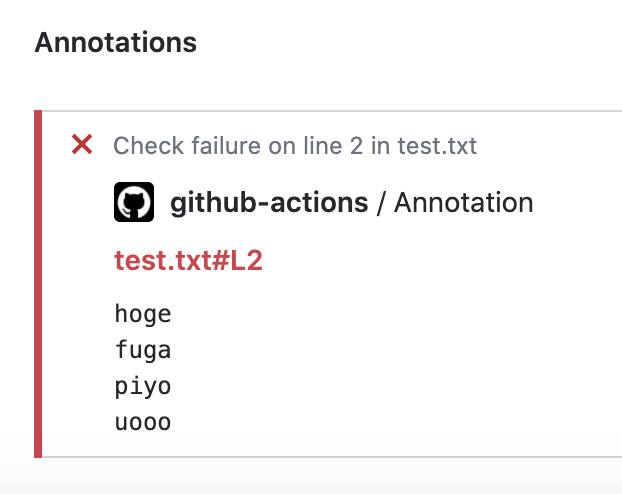Click the red vertical failure bar
This screenshot has width=622, height=494.
click(x=38, y=284)
